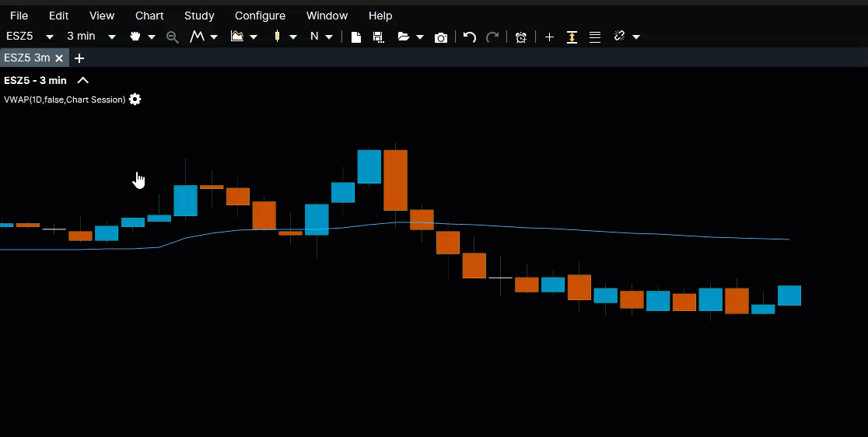This screenshot has height=437, width=868.
Task: Collapse the ESZ5 - 3 min header chevron
Action: tap(83, 80)
